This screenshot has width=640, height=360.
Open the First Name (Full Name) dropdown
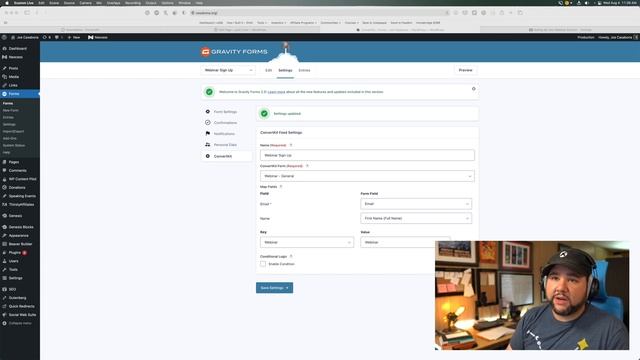[x=416, y=218]
